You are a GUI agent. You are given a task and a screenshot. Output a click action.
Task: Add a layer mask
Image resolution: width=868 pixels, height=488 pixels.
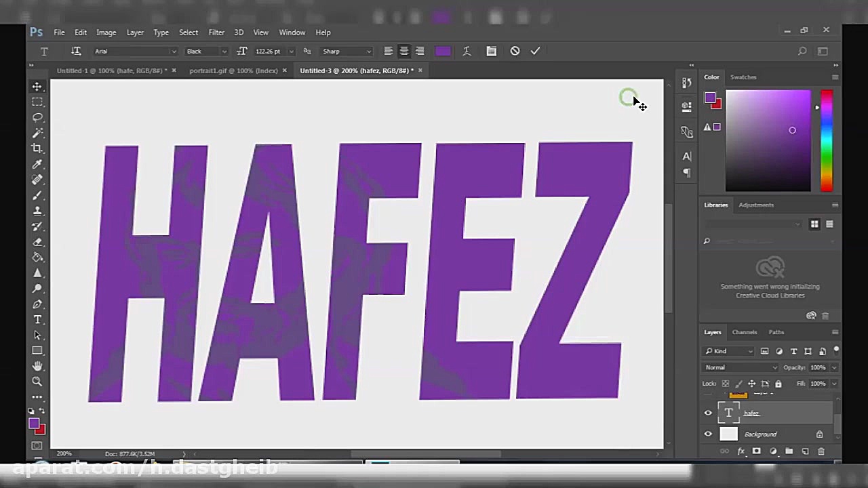757,451
